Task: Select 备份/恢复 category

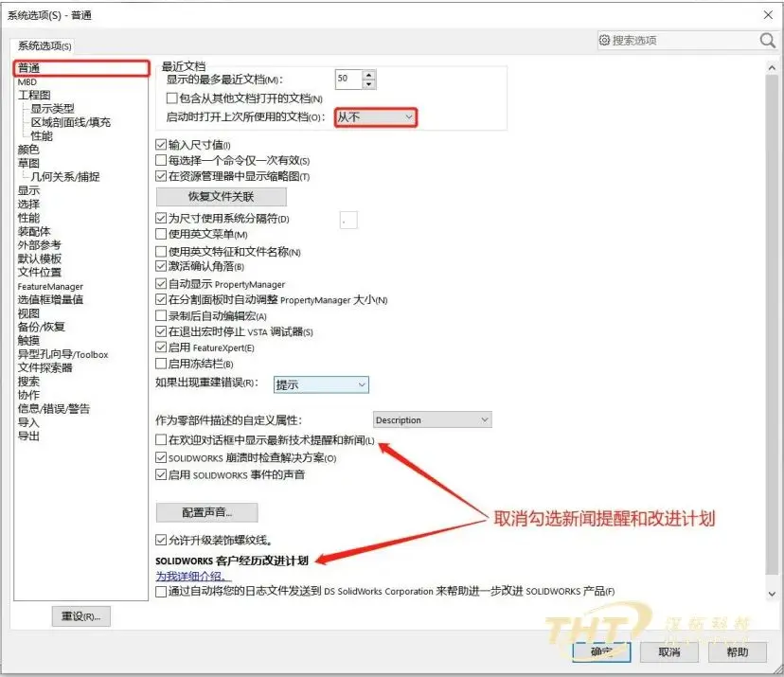Action: [42, 327]
